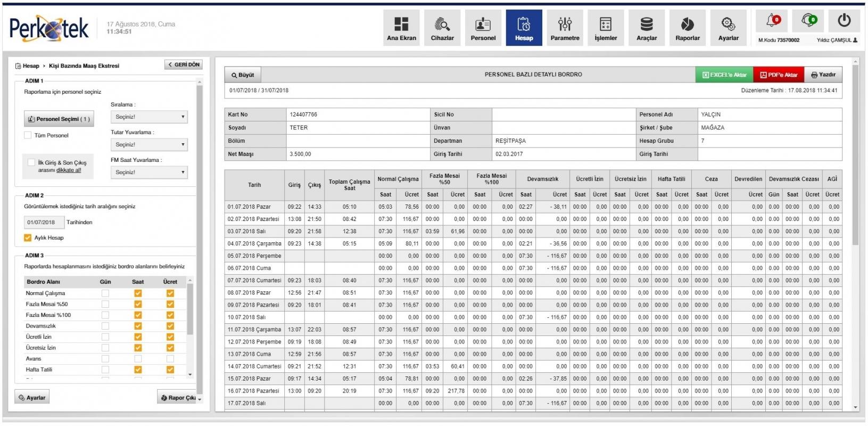
Task: Enable the Tüm Personel checkbox
Action: [x=28, y=135]
